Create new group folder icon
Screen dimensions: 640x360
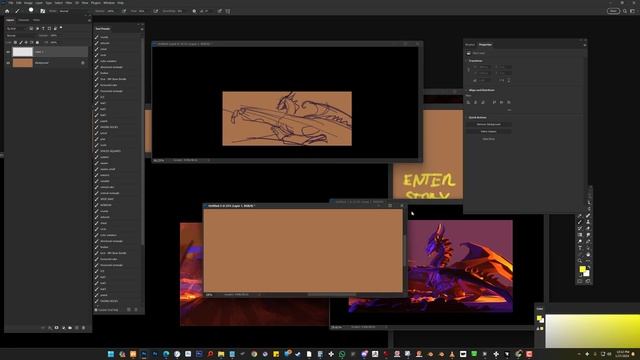[x=70, y=328]
